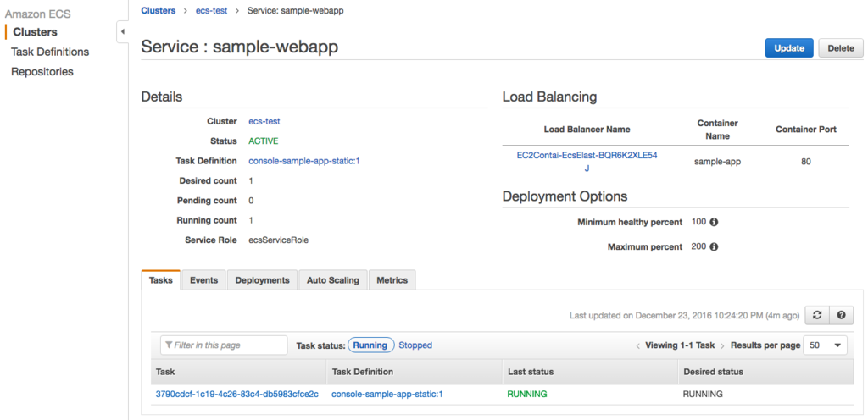This screenshot has width=868, height=420.
Task: Click the green RUNNING last status
Action: [x=527, y=395]
